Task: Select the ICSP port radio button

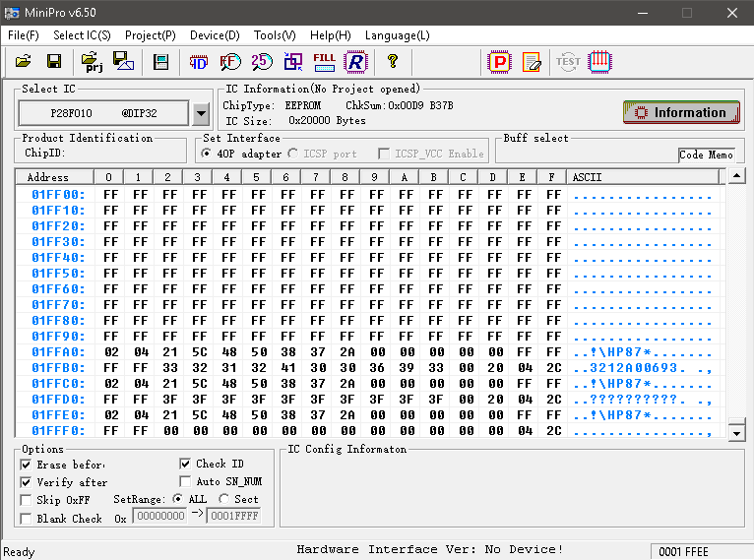Action: [x=293, y=154]
